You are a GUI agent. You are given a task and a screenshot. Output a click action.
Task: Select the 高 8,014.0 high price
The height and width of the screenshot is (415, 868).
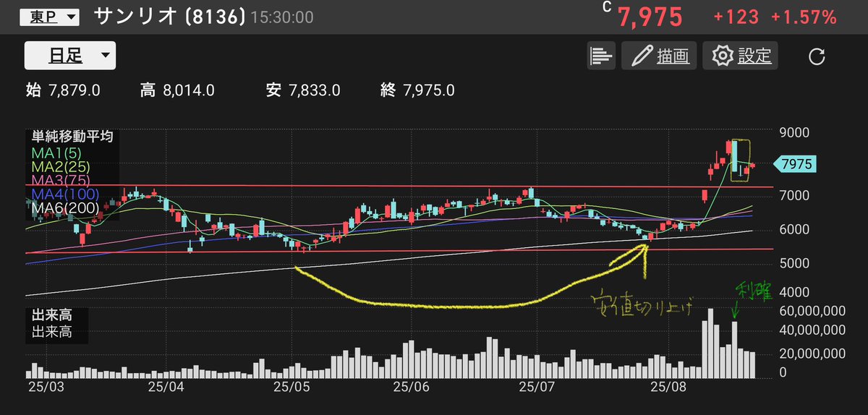tap(177, 90)
